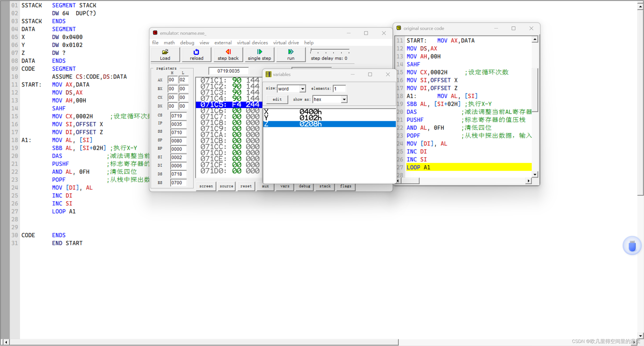Click the edit button in variables
644x346 pixels.
point(277,99)
